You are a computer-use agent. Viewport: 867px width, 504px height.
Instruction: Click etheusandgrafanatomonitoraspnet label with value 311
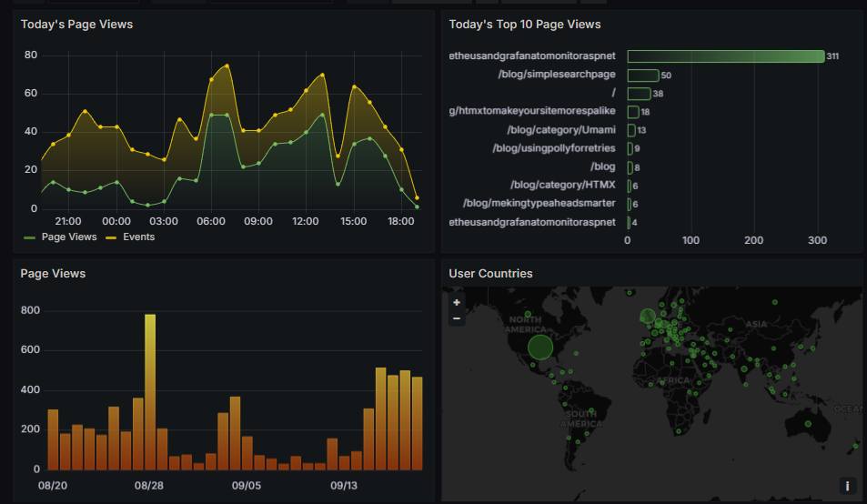532,55
